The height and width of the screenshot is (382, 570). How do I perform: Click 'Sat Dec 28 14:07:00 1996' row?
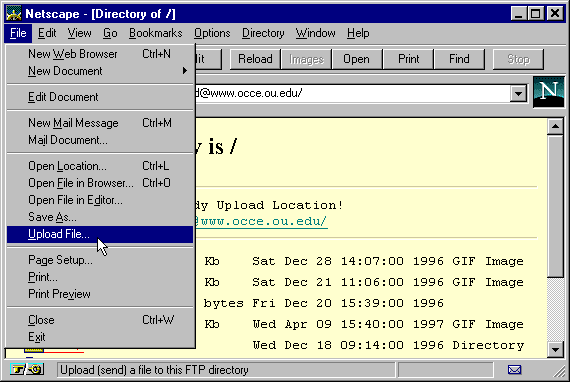pos(364,261)
